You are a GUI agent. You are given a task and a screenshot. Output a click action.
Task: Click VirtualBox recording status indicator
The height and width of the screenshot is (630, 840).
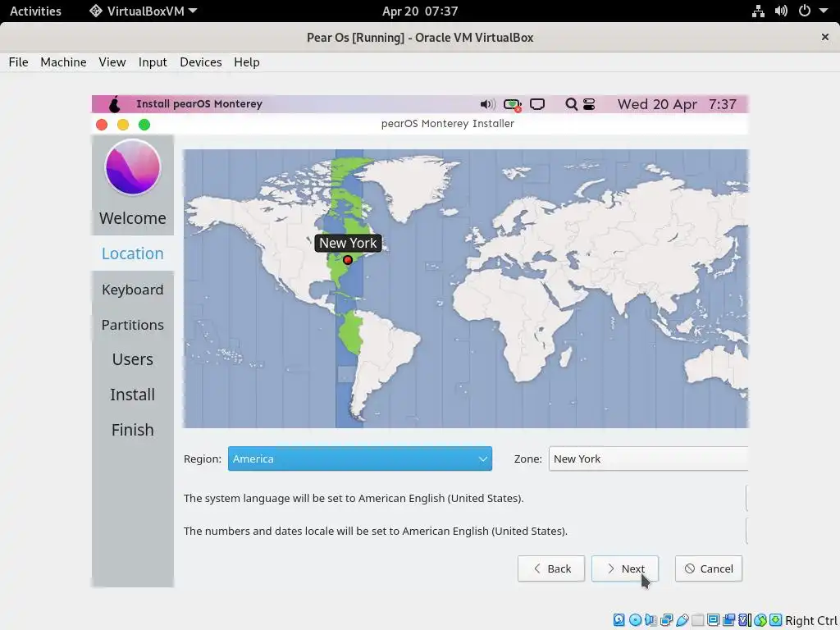728,620
